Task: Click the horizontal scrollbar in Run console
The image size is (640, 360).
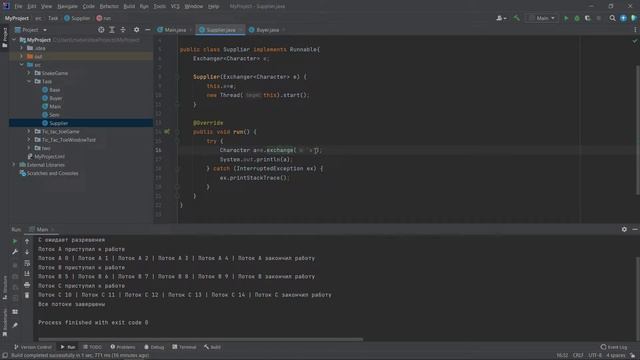Action: click(200, 339)
